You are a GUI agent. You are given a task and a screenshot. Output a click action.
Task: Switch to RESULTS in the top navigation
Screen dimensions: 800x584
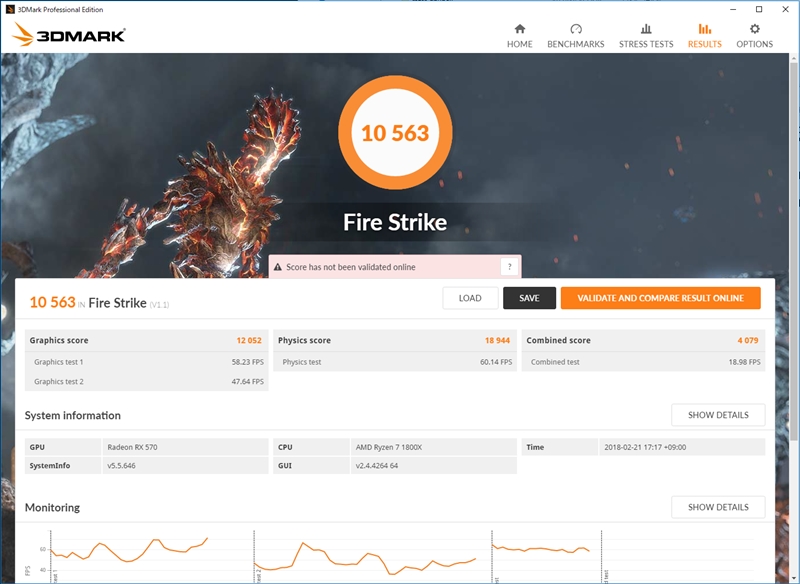tap(705, 36)
